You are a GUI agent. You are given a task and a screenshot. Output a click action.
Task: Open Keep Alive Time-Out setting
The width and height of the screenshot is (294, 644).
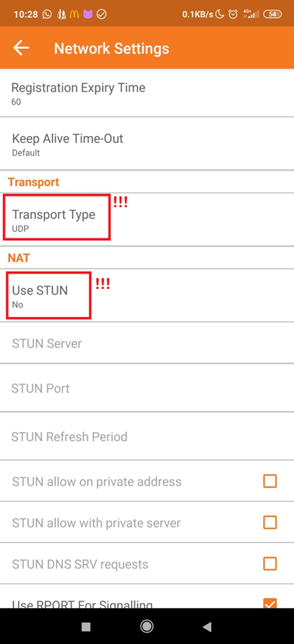[x=147, y=144]
